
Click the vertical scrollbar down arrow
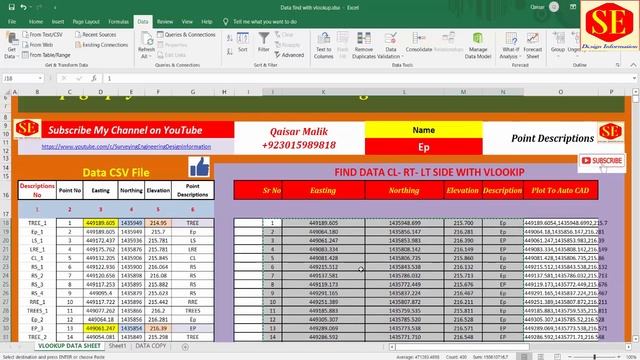point(635,338)
